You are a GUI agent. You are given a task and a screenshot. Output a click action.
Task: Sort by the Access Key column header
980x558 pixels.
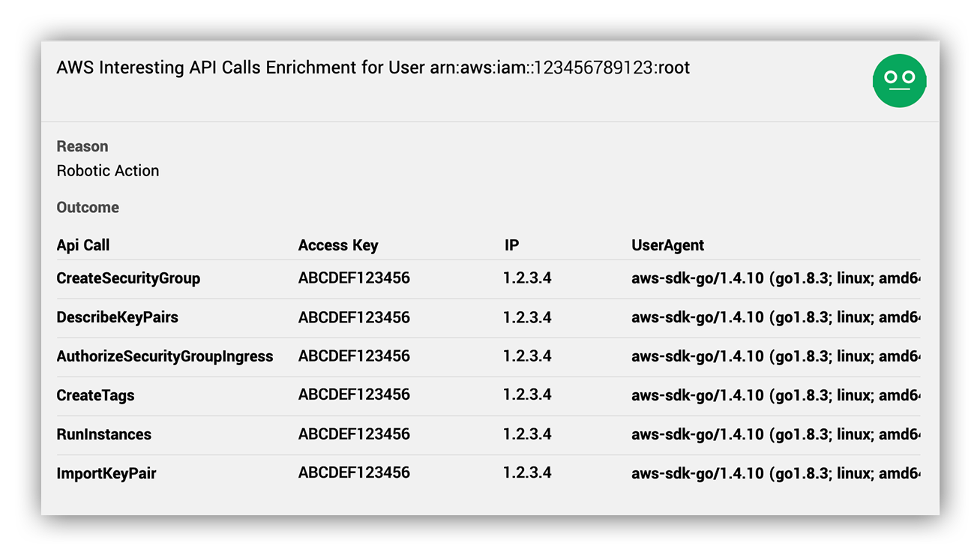[338, 245]
